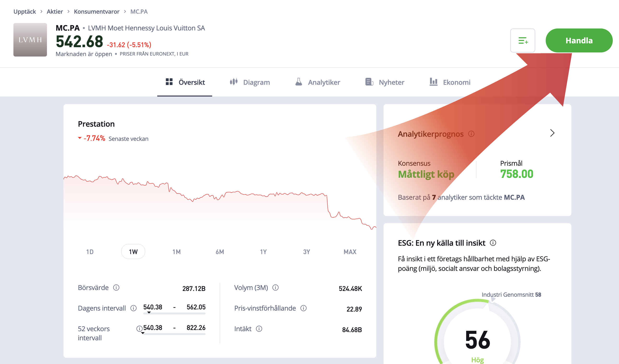619x364 pixels.
Task: Click the add-to-watchlist icon button
Action: tap(522, 40)
